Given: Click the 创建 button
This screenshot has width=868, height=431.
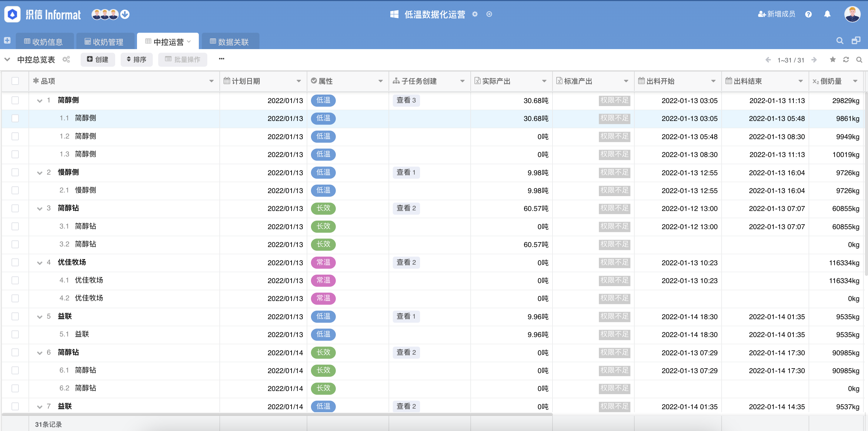Looking at the screenshot, I should point(98,60).
